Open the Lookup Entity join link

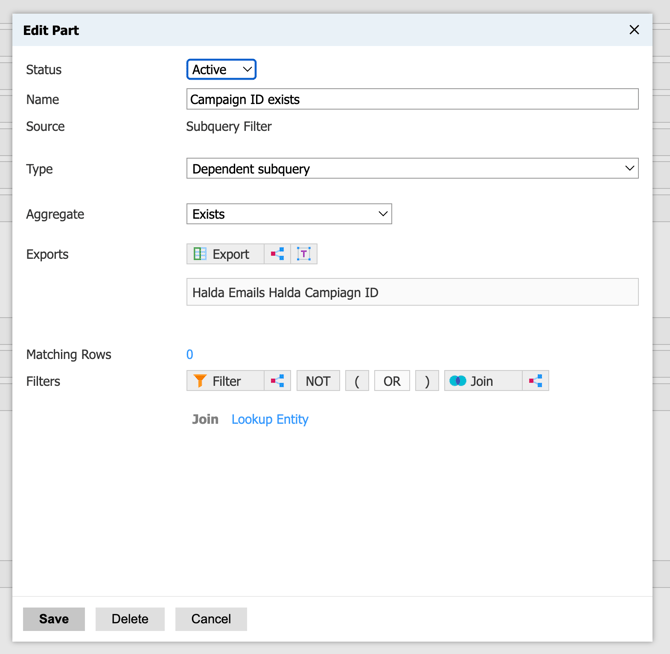270,419
